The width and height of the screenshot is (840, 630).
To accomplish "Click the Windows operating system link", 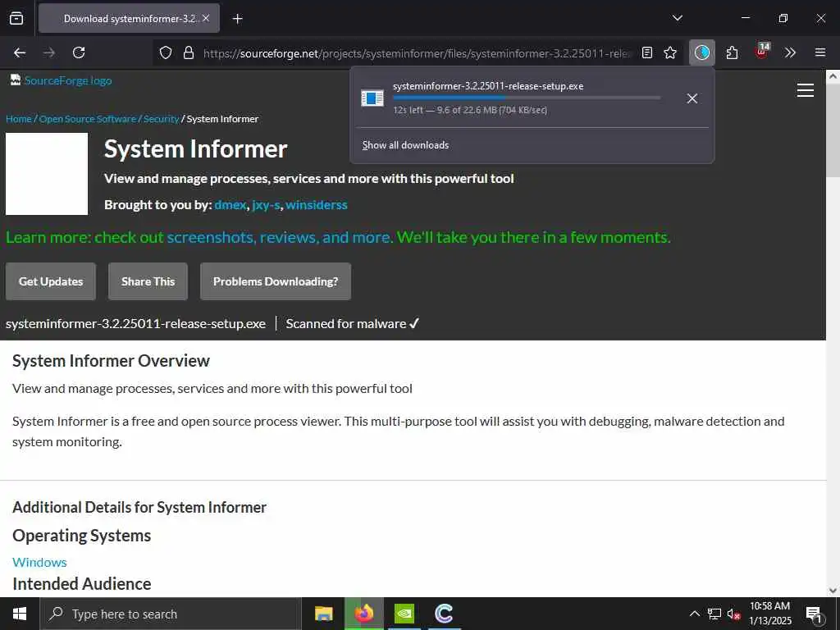I will tap(39, 562).
